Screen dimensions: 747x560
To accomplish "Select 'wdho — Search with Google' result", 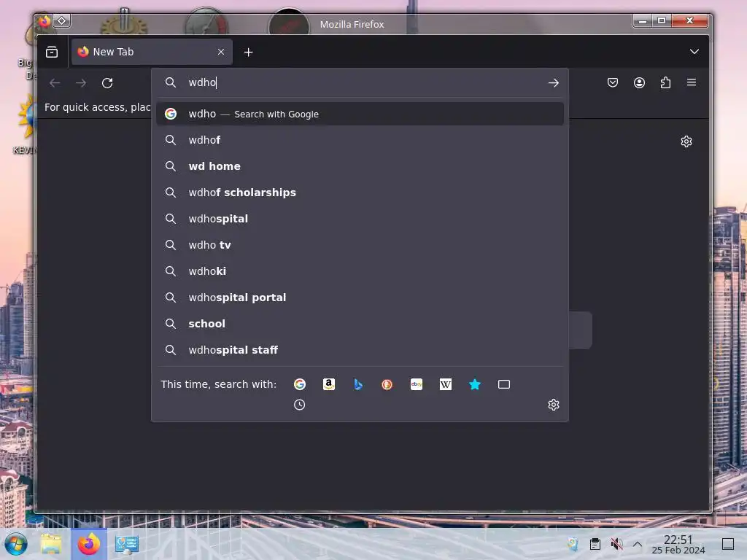I will point(360,114).
